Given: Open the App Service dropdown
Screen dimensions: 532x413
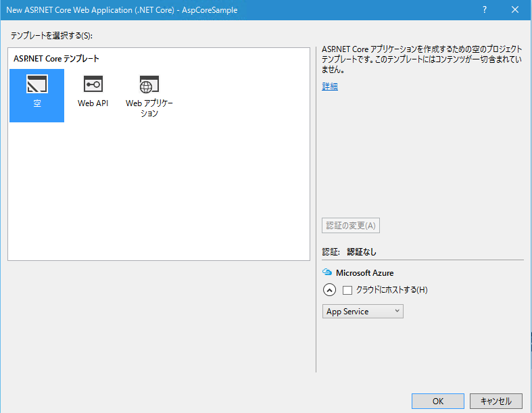Looking at the screenshot, I should click(x=363, y=311).
